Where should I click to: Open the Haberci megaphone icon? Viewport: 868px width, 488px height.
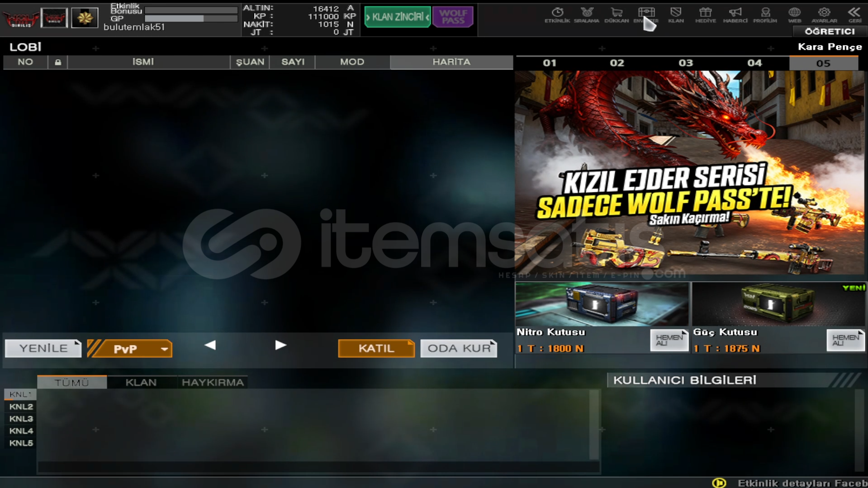(735, 14)
